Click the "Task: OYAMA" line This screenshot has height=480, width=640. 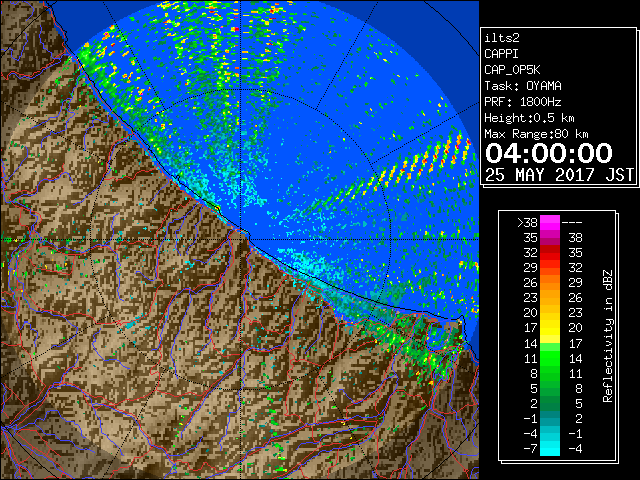523,86
